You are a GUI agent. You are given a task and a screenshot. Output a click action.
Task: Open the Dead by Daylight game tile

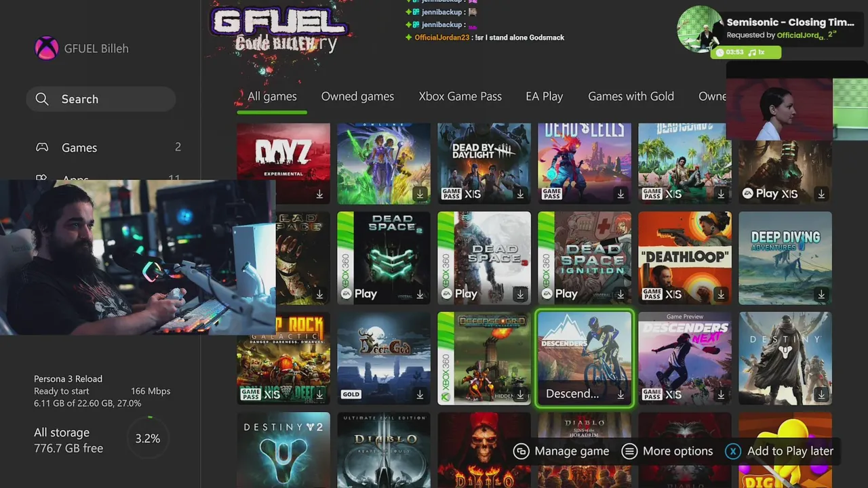pos(484,163)
